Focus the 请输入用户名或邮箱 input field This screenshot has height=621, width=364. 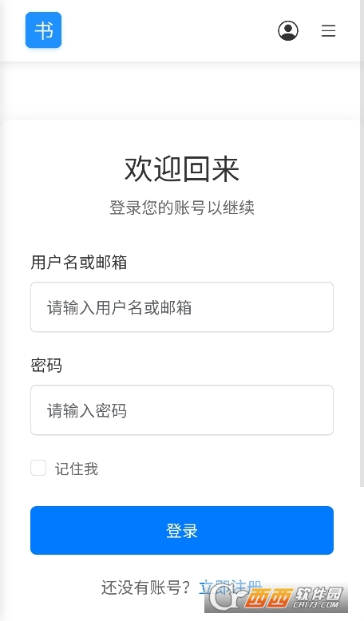click(182, 307)
